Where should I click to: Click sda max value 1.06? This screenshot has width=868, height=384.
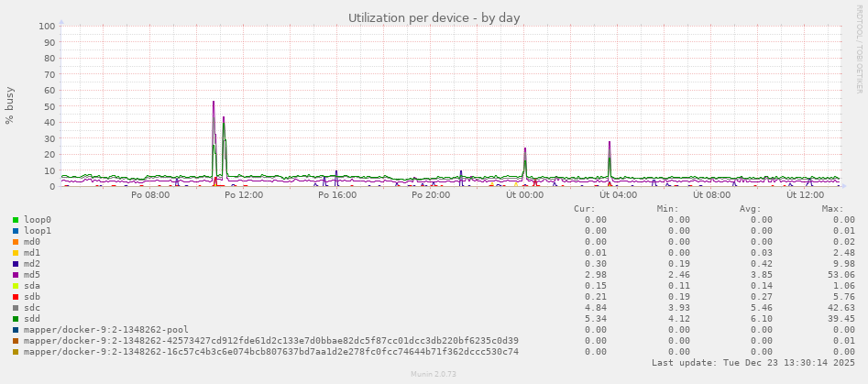pyautogui.click(x=847, y=286)
